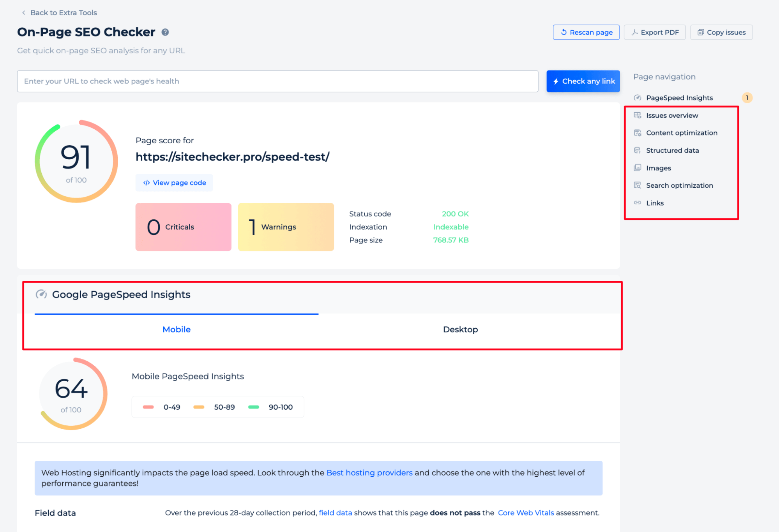
Task: Click the help question mark icon beside title
Action: (x=165, y=32)
